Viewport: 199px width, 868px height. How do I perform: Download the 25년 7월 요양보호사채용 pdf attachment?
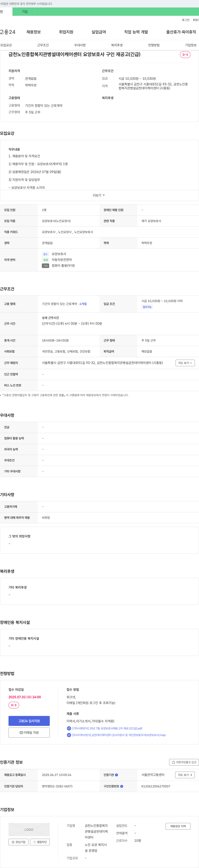point(107,728)
